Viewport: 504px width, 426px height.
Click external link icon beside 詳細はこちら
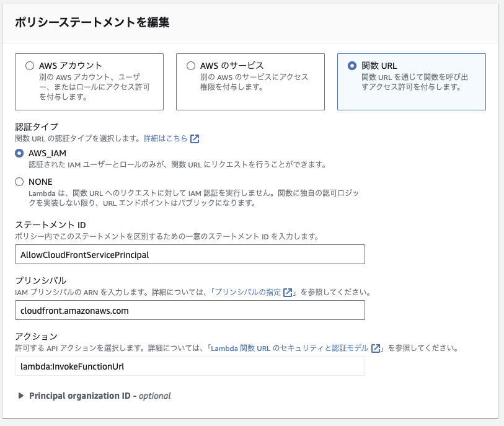(x=195, y=138)
